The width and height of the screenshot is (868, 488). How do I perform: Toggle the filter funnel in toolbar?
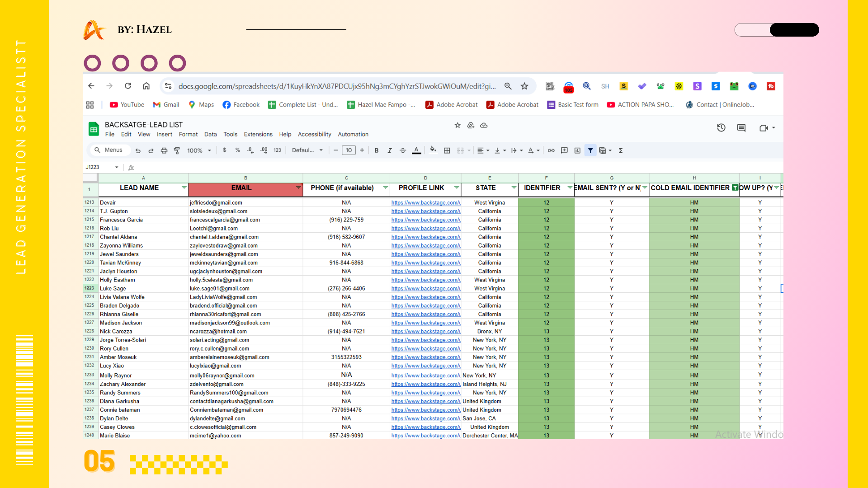point(590,150)
